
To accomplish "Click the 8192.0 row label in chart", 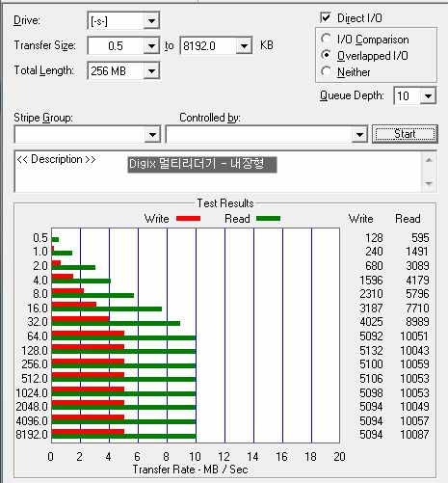I will [x=32, y=435].
